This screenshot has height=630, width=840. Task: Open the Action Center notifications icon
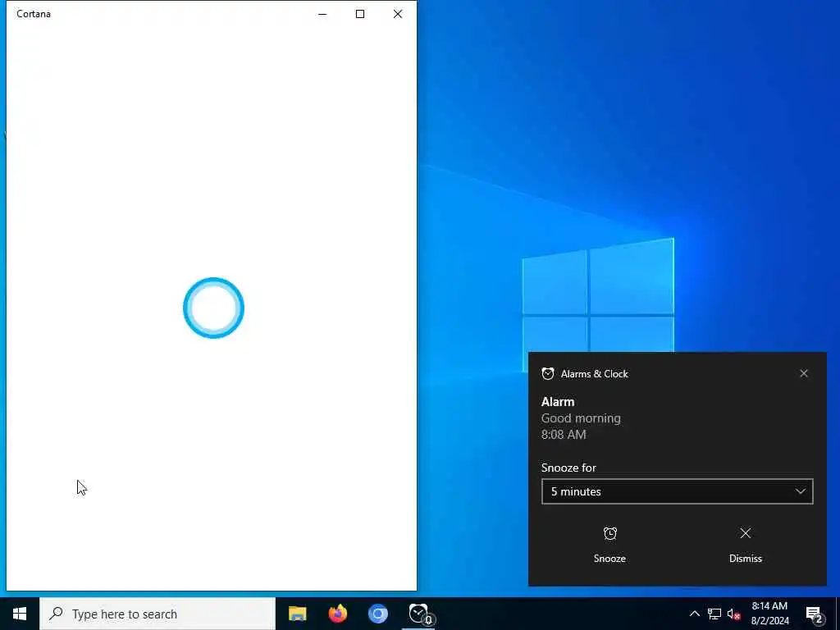(x=815, y=614)
